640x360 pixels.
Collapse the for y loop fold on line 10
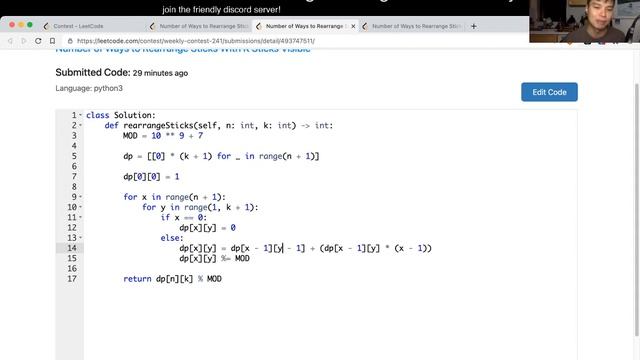click(80, 207)
